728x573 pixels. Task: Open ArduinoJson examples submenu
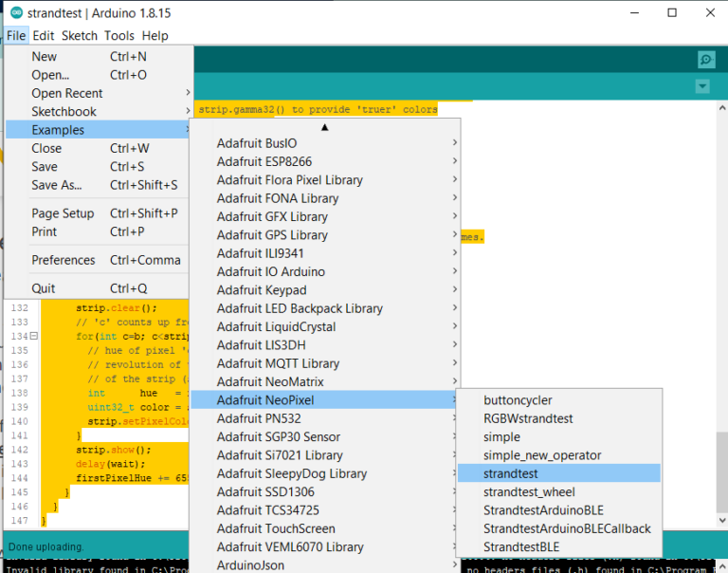pyautogui.click(x=325, y=564)
